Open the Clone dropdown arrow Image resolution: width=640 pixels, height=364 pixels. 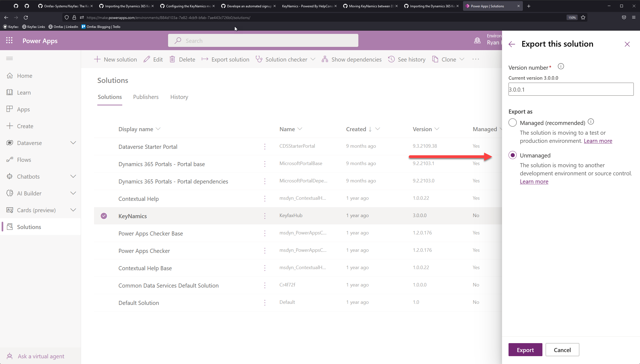click(x=462, y=59)
